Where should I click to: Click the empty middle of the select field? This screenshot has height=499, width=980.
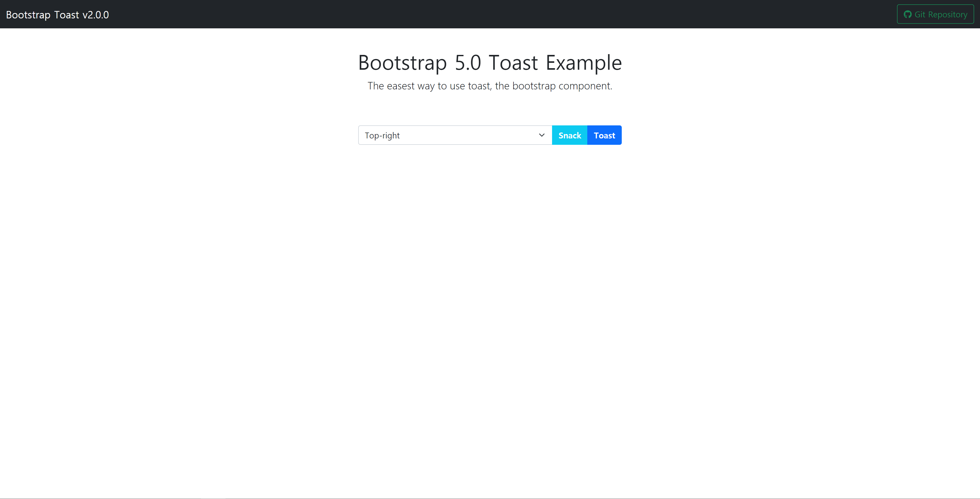[x=468, y=136]
